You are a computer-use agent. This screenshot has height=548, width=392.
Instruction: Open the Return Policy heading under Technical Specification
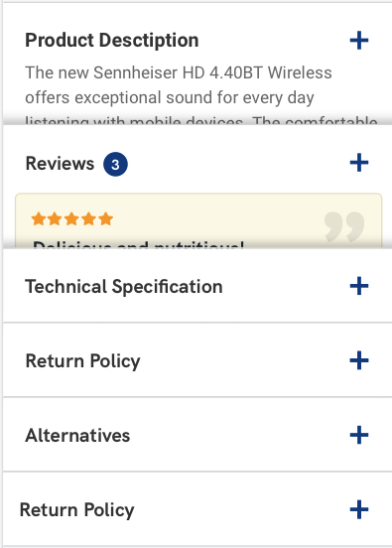click(82, 361)
